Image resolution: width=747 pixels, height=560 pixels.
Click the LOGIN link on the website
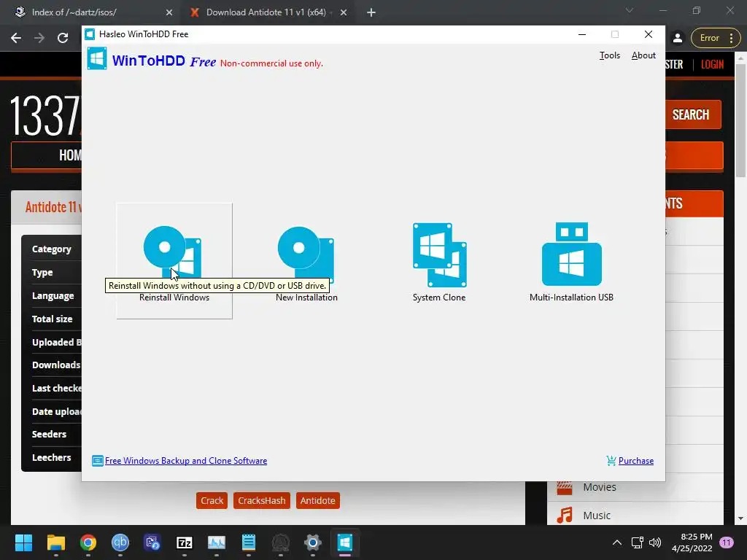coord(712,64)
